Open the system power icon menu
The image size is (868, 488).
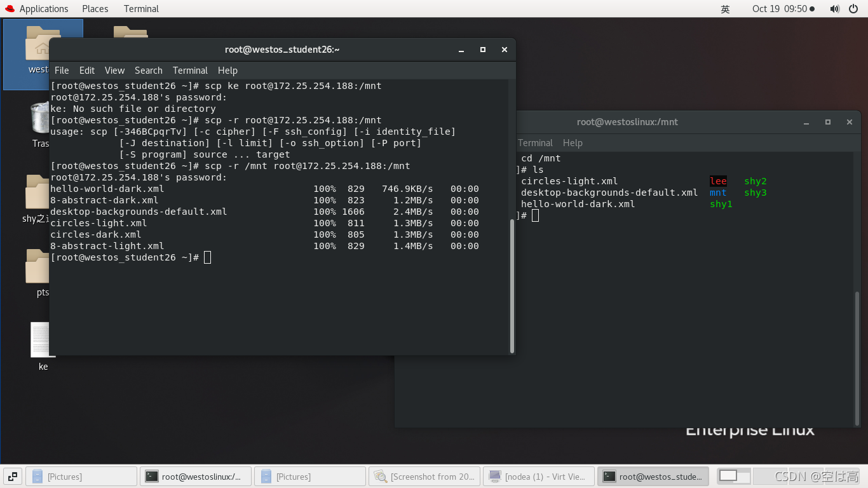(852, 9)
